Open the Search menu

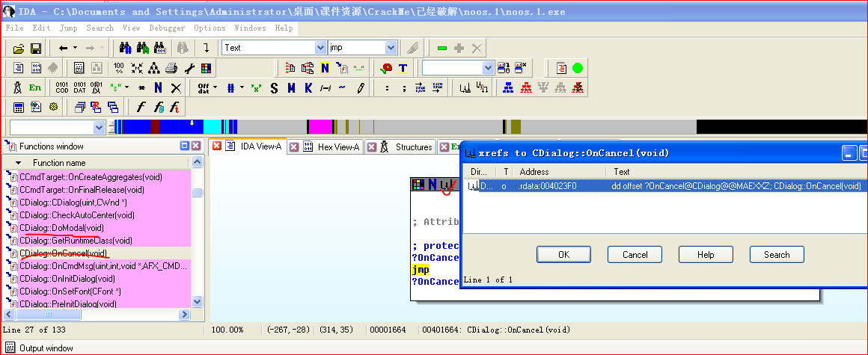[x=100, y=28]
